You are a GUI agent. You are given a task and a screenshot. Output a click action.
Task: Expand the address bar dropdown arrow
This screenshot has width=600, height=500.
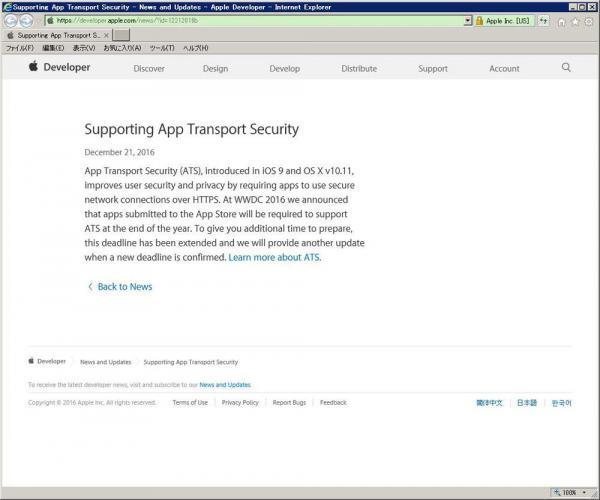click(x=468, y=21)
